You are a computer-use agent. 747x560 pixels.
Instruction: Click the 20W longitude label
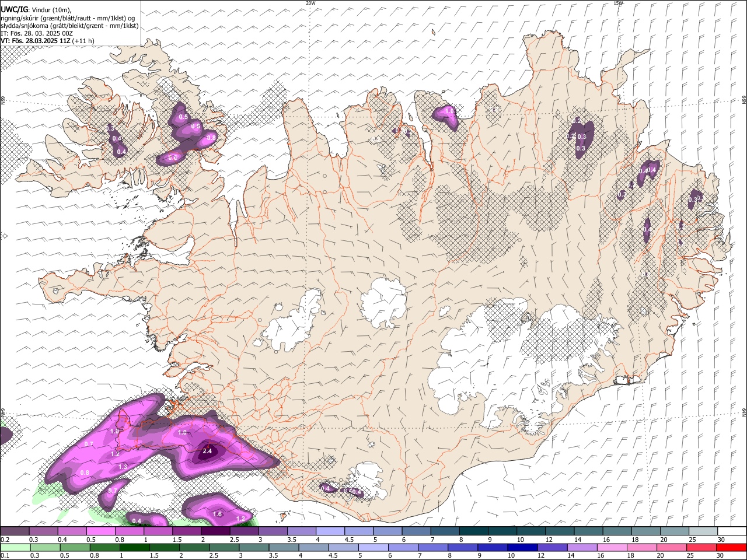tap(310, 3)
